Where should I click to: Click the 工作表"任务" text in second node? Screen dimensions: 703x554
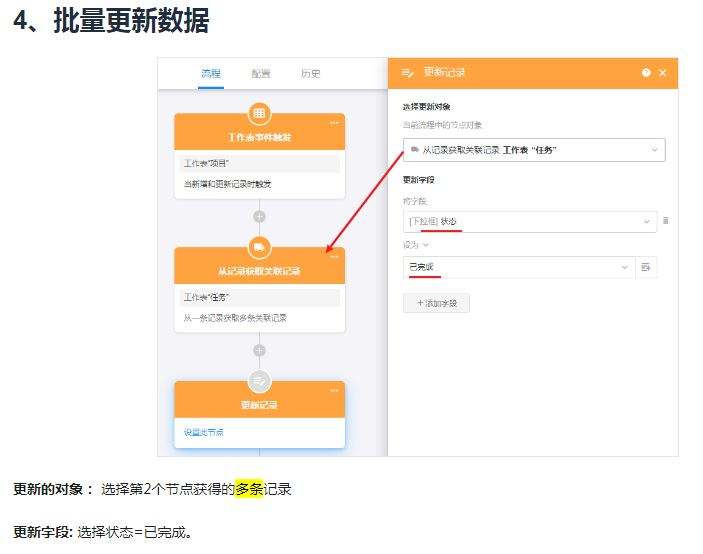pyautogui.click(x=206, y=297)
